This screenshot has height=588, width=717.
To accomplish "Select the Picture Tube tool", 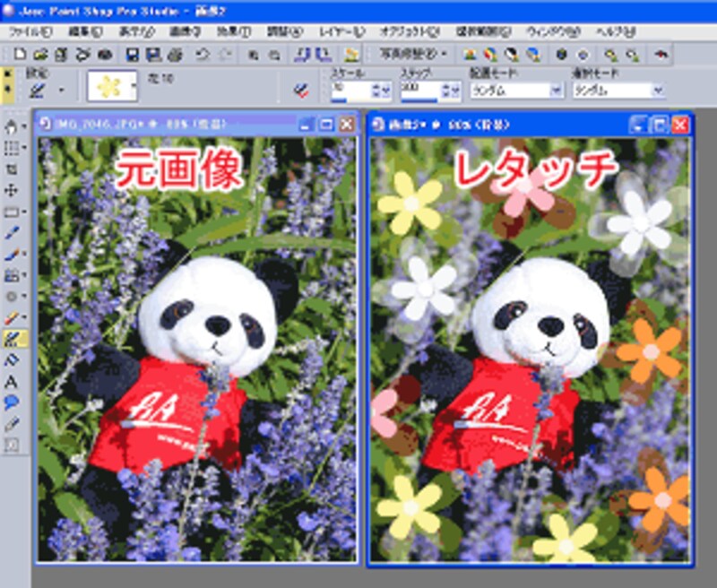I will (15, 338).
